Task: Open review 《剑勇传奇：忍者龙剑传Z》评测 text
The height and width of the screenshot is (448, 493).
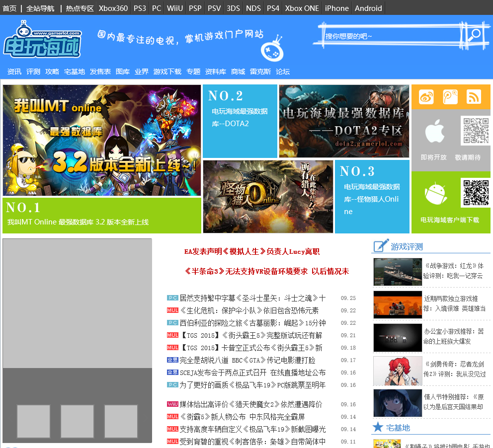Action: [454, 369]
